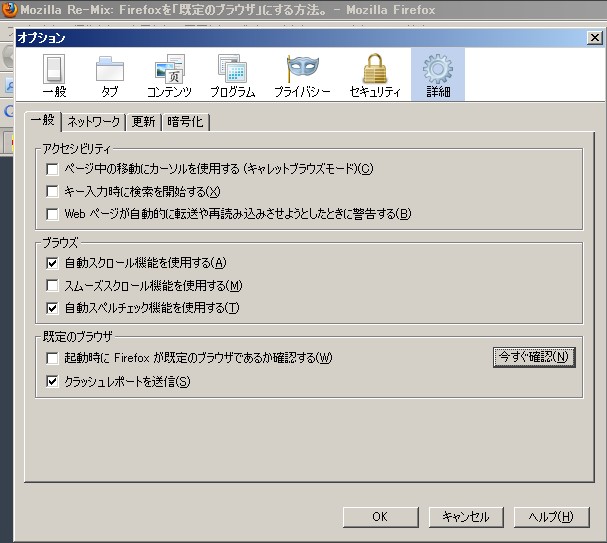Image resolution: width=607 pixels, height=543 pixels.
Task: Open help with the ヘルプ button
Action: [x=551, y=517]
